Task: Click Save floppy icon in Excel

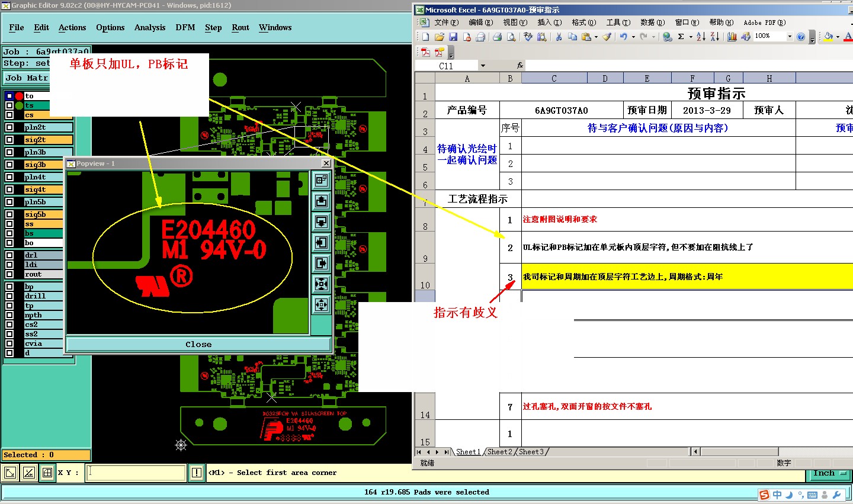Action: 453,37
